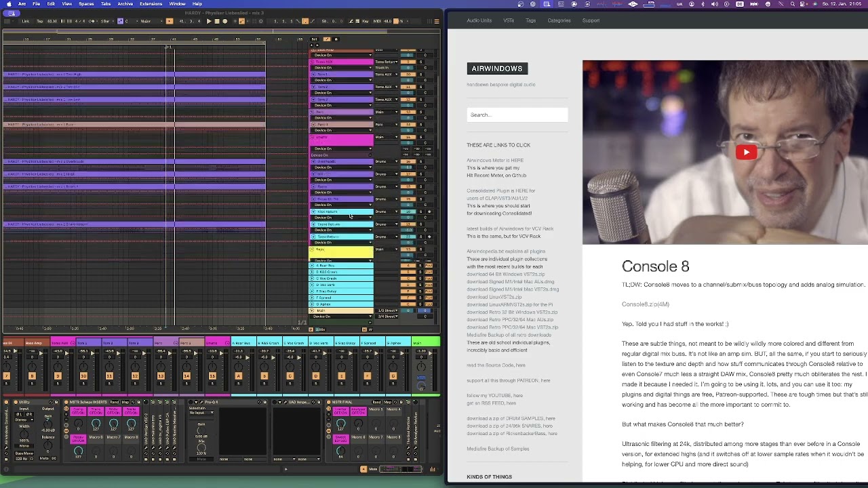Click the transport Stop button
Viewport: 868px width, 488px height.
click(217, 21)
